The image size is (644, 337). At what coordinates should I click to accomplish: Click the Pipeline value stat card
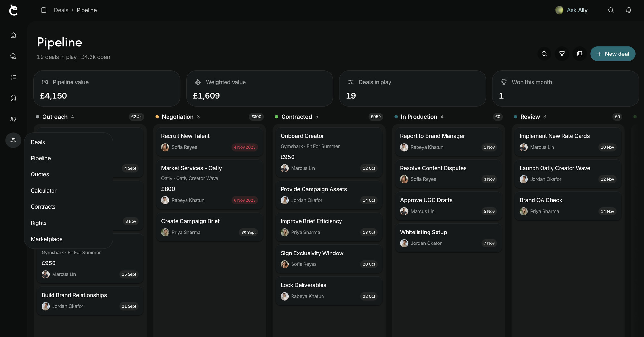[107, 89]
